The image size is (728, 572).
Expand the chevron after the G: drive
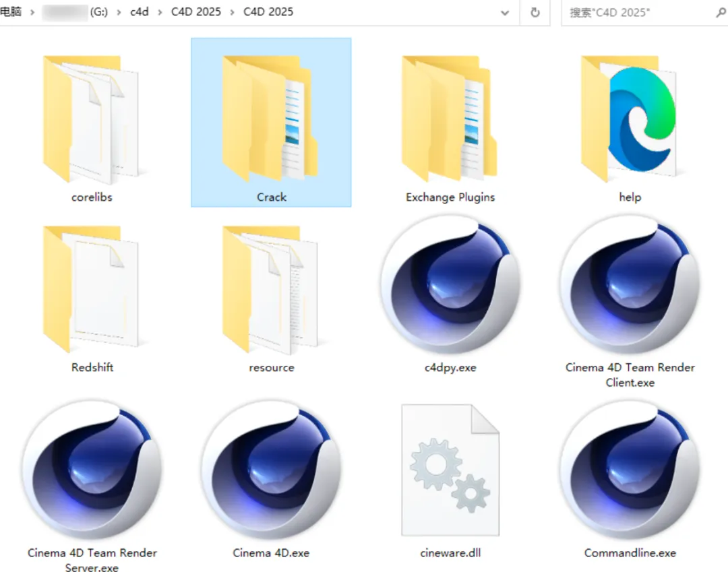[119, 12]
